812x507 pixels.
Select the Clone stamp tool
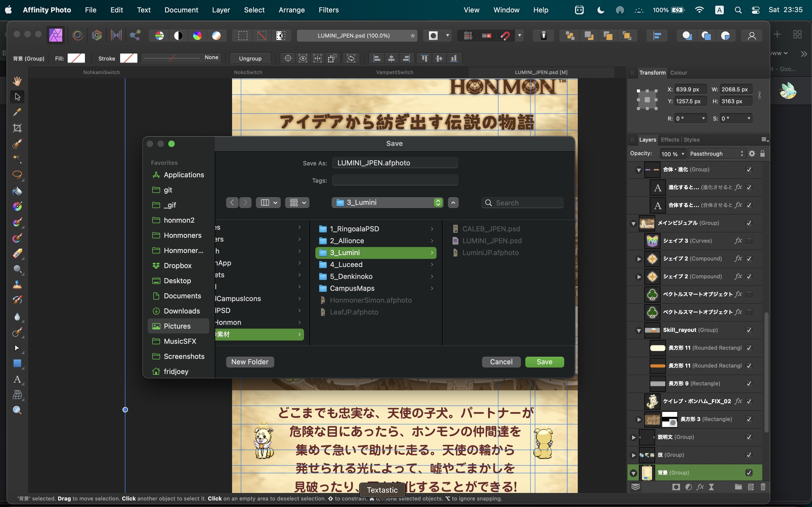(x=17, y=285)
